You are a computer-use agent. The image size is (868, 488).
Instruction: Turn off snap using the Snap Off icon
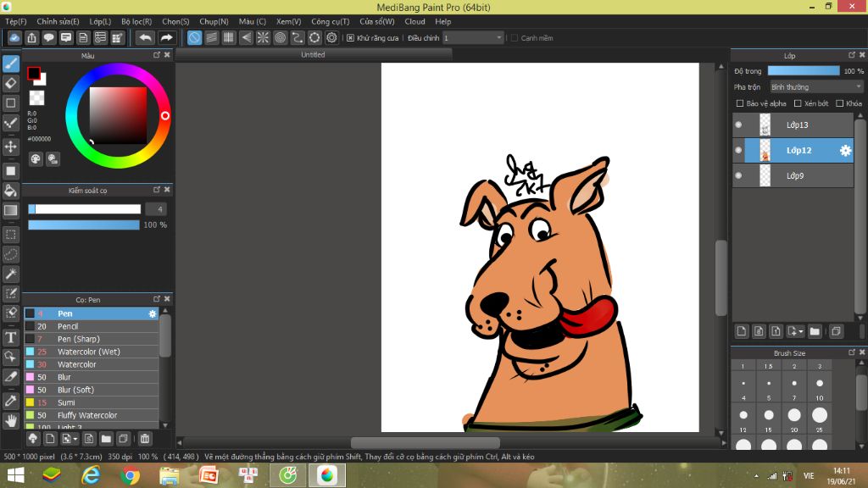194,37
